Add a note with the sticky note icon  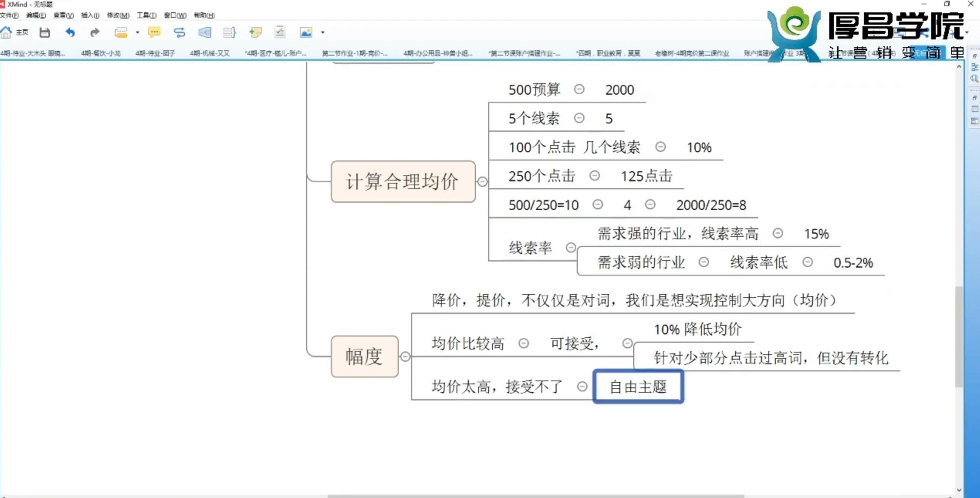click(255, 32)
